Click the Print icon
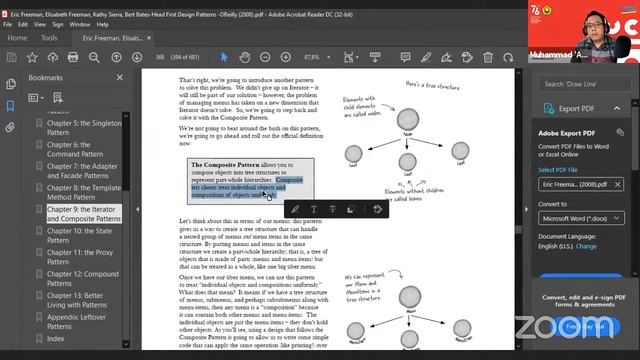Viewport: 640px width, 360px height. [73, 57]
